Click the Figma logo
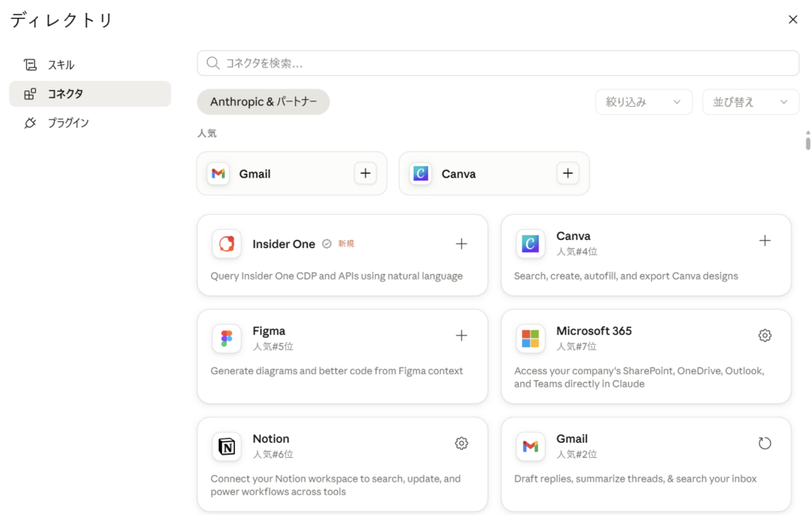 tap(226, 338)
